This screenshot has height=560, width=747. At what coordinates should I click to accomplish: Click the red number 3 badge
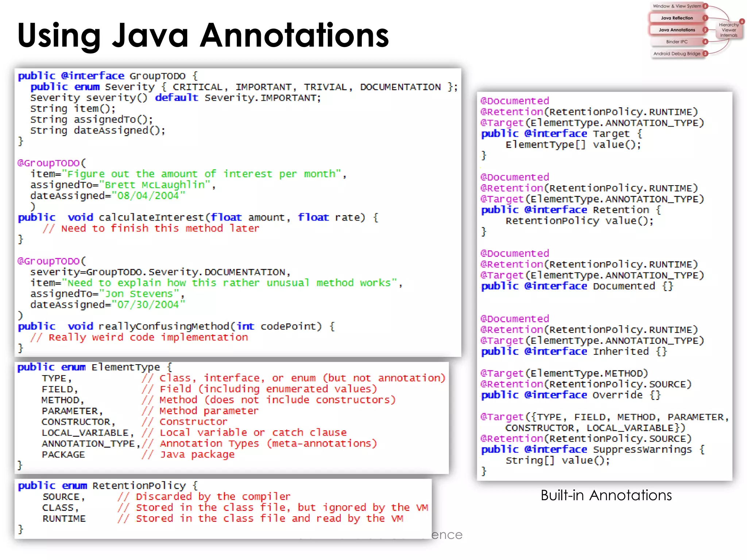click(x=705, y=54)
